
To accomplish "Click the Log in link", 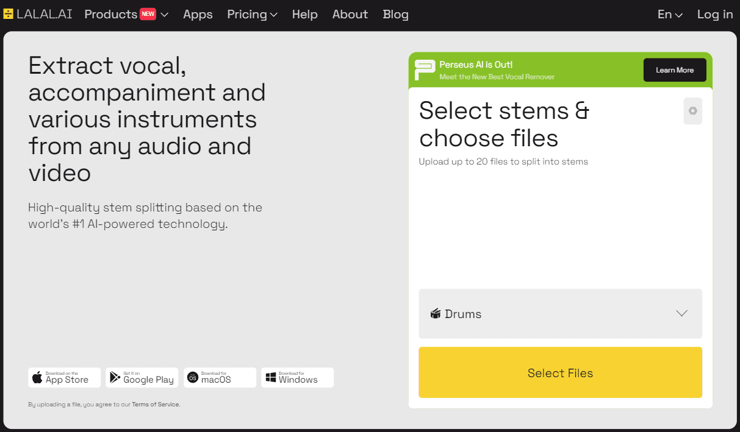I will coord(714,14).
